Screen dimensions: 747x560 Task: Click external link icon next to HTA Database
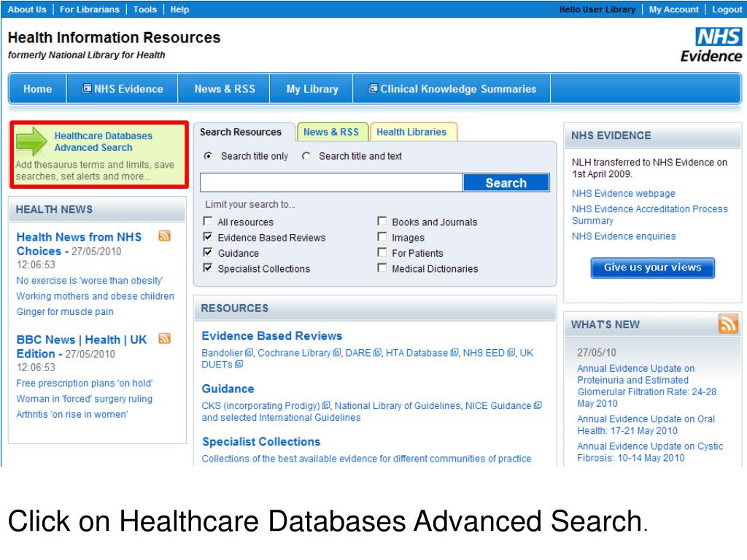tap(454, 352)
